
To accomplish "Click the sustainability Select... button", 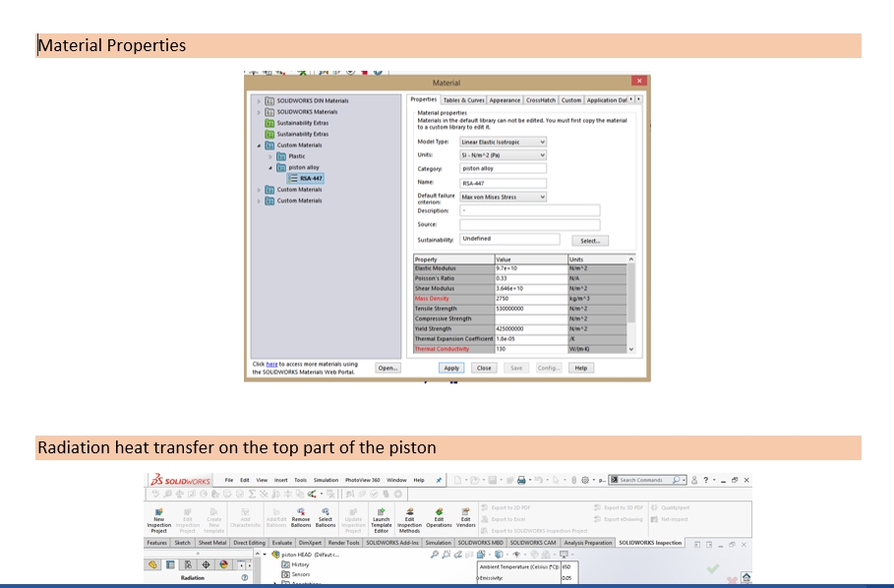I will pyautogui.click(x=589, y=240).
